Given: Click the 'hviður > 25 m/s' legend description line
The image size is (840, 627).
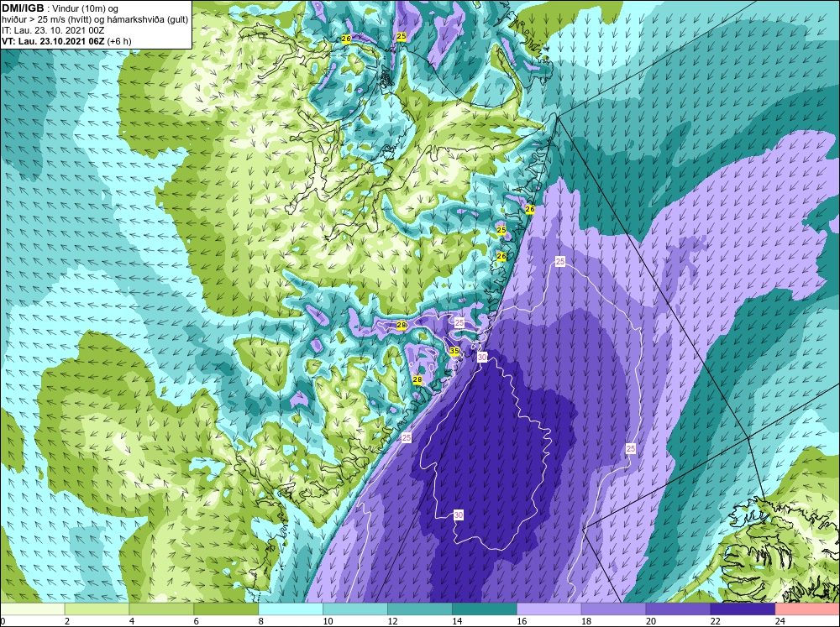Looking at the screenshot, I should (x=95, y=20).
